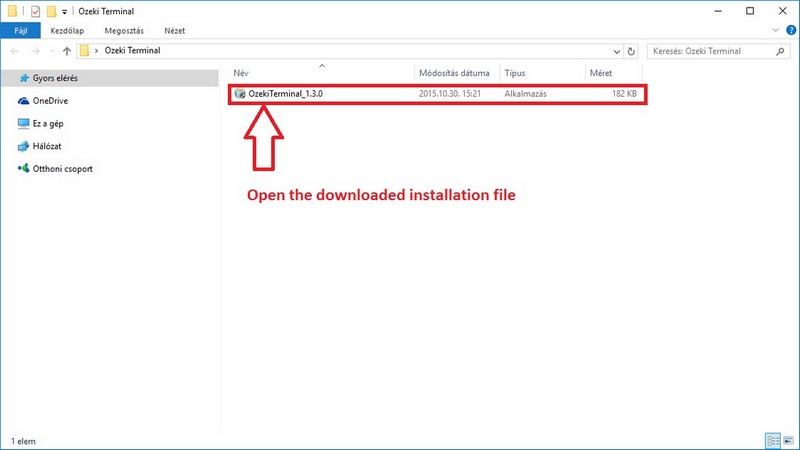Sort by the Méret column header
800x450 pixels.
tap(601, 73)
